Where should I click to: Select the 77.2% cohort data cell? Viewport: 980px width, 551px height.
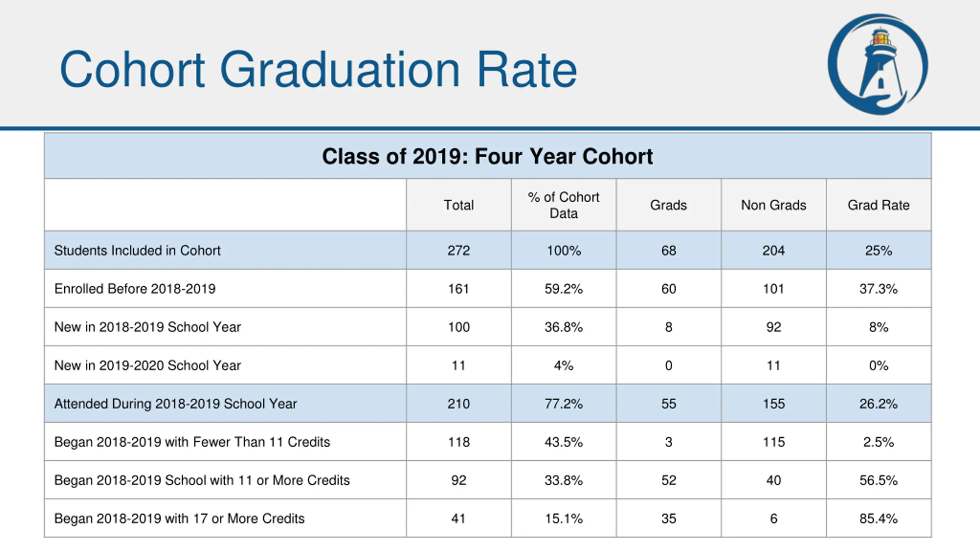tap(563, 404)
